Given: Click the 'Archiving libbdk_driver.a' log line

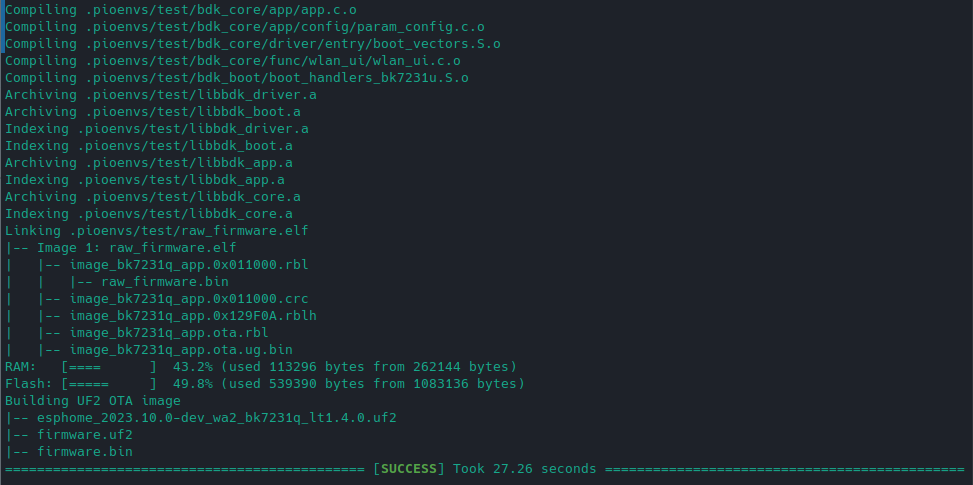Looking at the screenshot, I should [161, 95].
